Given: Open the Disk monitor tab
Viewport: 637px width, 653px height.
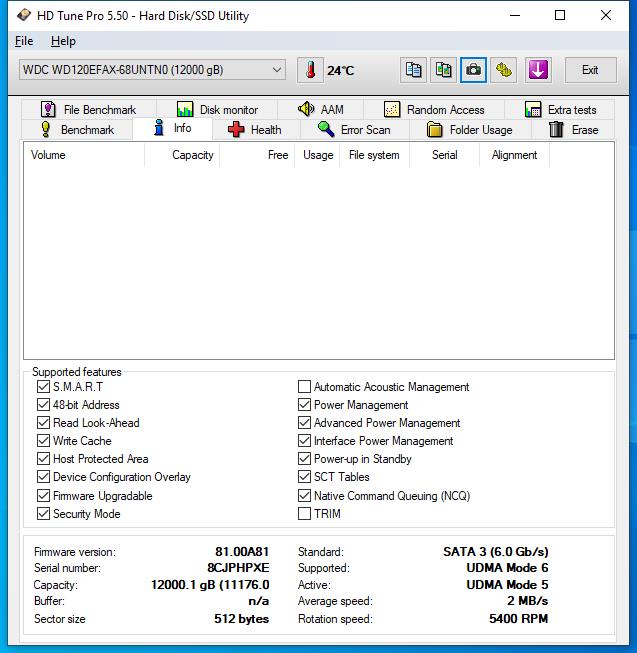Looking at the screenshot, I should (x=217, y=110).
